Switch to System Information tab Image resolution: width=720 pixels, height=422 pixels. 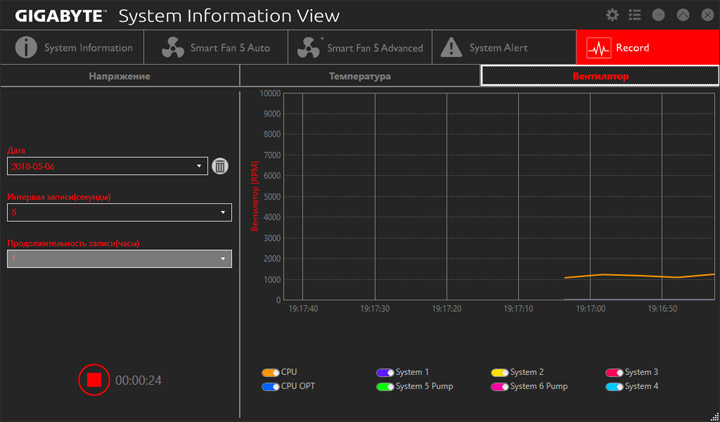(72, 47)
